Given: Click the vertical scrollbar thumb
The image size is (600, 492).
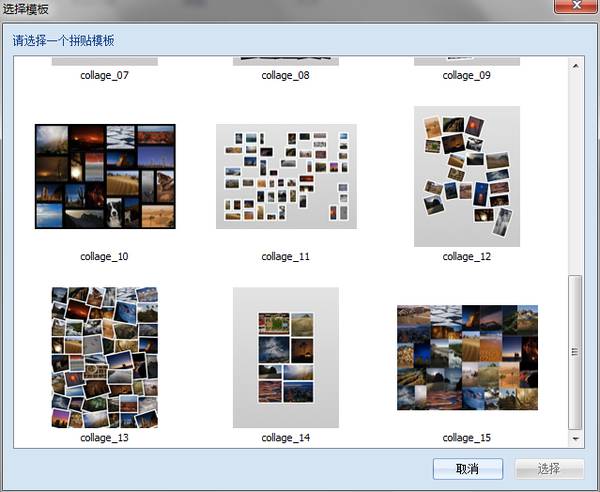Looking at the screenshot, I should pos(574,351).
